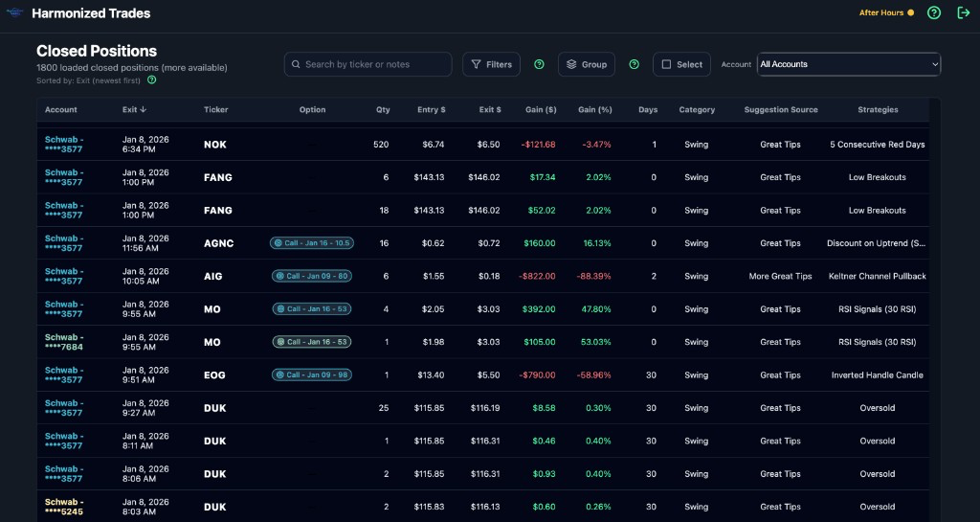Sort by the Strategies column header
Viewport: 980px width, 522px height.
click(878, 109)
